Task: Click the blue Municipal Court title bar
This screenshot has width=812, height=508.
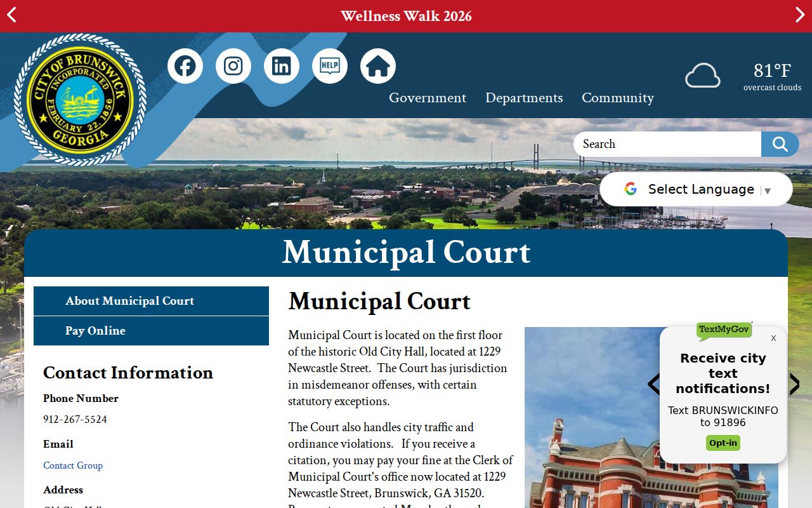Action: [406, 253]
